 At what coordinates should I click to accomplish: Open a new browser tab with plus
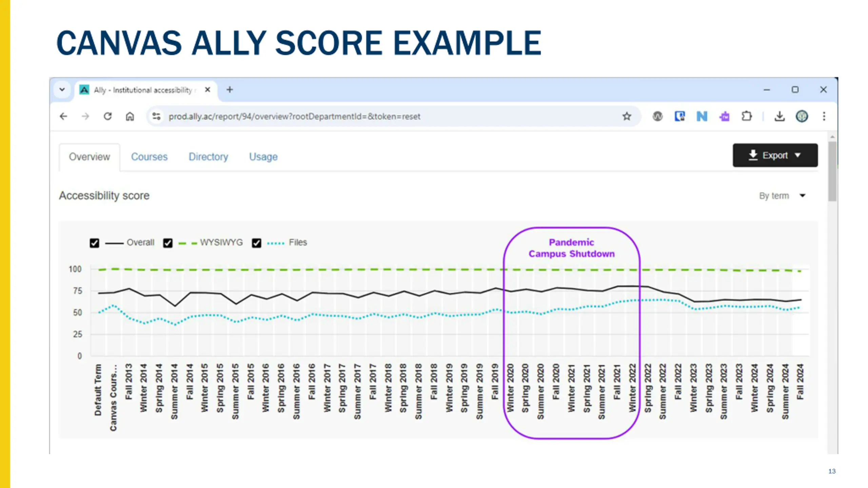click(x=230, y=89)
